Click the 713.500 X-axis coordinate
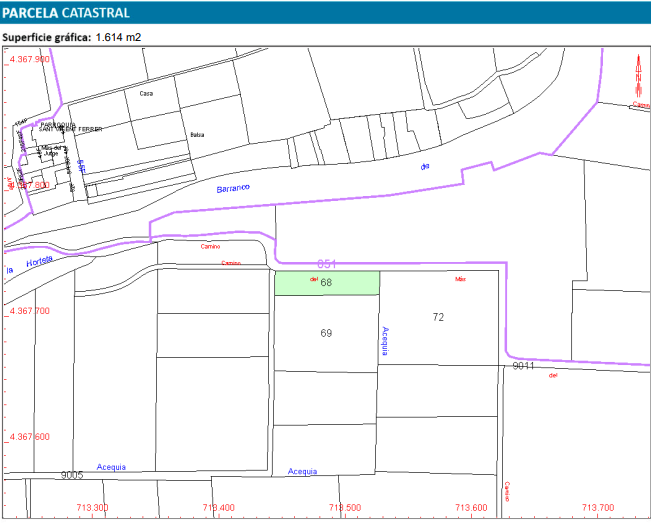This screenshot has height=523, width=651. coord(343,508)
